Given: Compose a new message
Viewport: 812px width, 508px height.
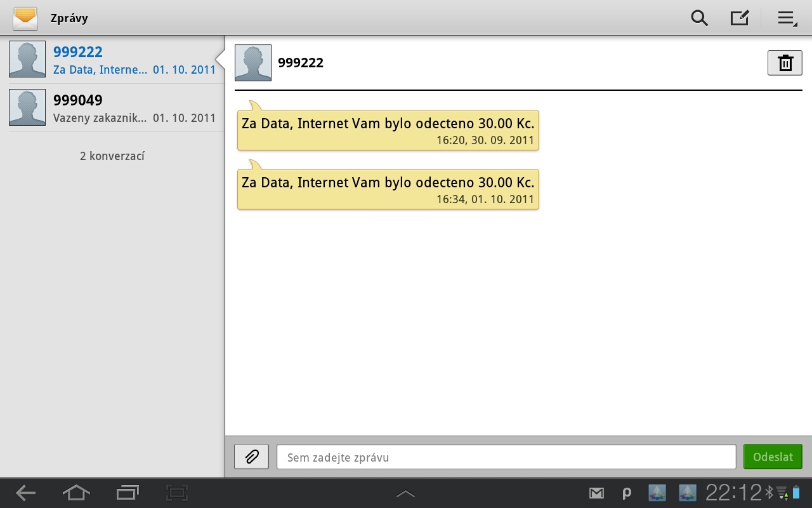Looking at the screenshot, I should [740, 18].
